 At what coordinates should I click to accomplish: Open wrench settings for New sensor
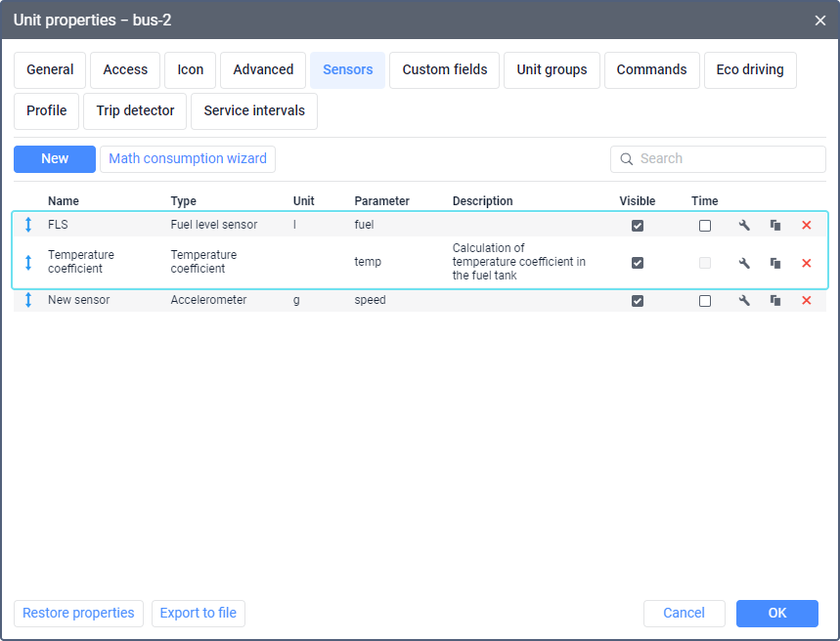pos(744,300)
